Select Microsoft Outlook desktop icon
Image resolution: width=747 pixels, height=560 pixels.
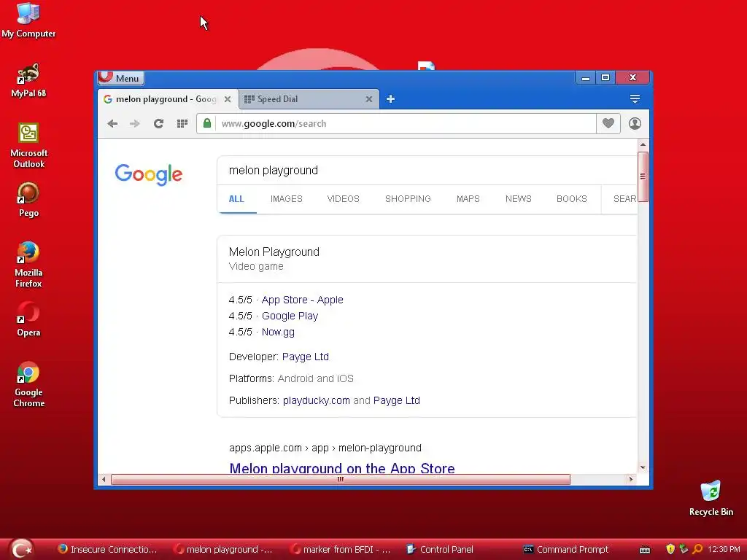pyautogui.click(x=28, y=146)
